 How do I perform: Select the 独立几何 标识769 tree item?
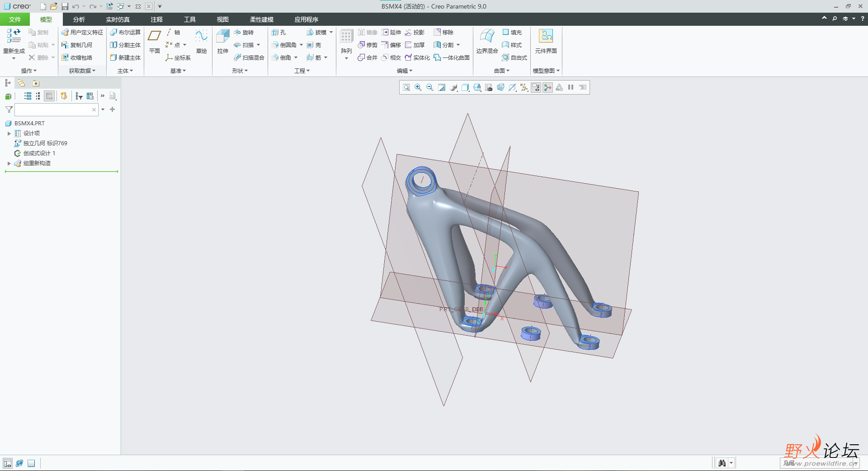pyautogui.click(x=41, y=143)
